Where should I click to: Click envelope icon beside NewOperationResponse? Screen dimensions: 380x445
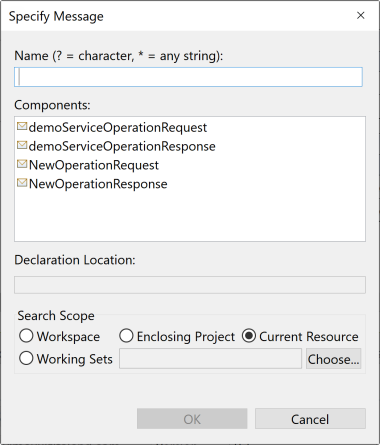click(22, 183)
